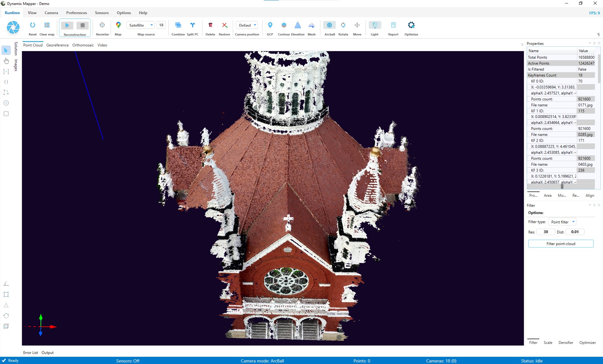Image resolution: width=603 pixels, height=364 pixels.
Task: Open the GCP marker tool
Action: pyautogui.click(x=270, y=25)
